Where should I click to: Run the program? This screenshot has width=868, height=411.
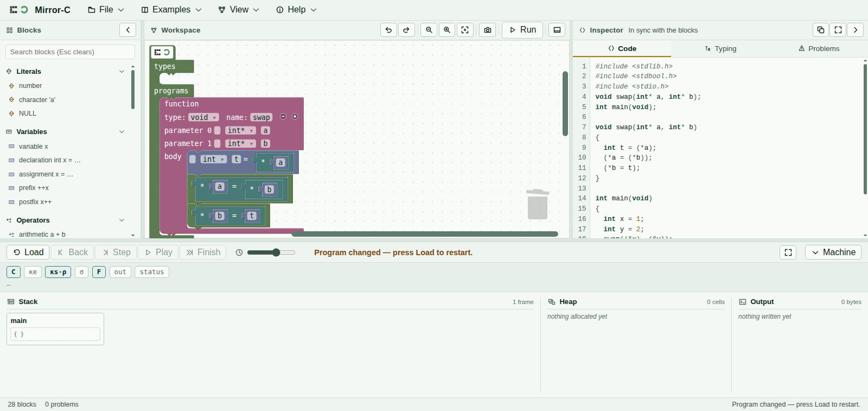coord(522,30)
